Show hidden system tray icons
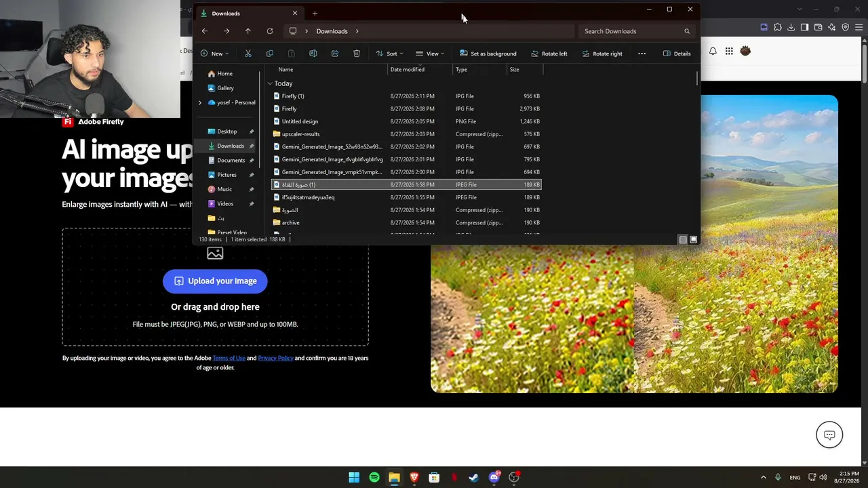This screenshot has width=868, height=488. click(764, 477)
